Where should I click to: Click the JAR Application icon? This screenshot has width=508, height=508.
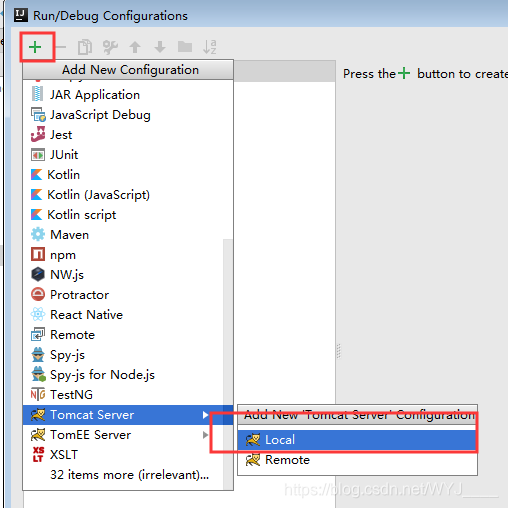pos(37,94)
